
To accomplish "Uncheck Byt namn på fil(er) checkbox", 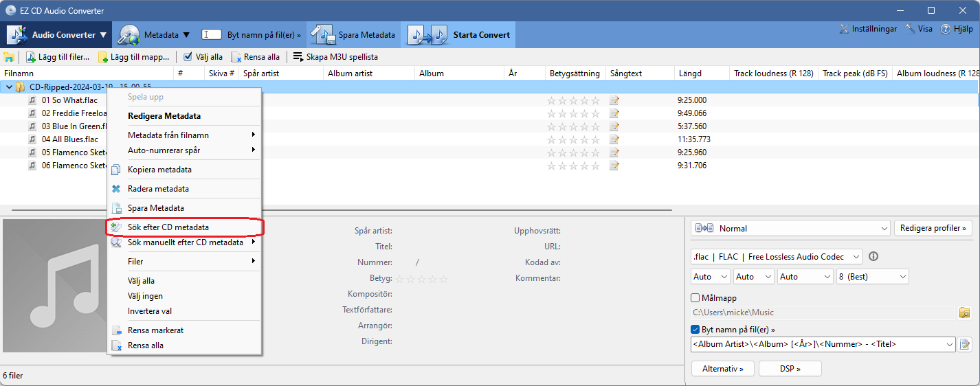I will tap(695, 329).
